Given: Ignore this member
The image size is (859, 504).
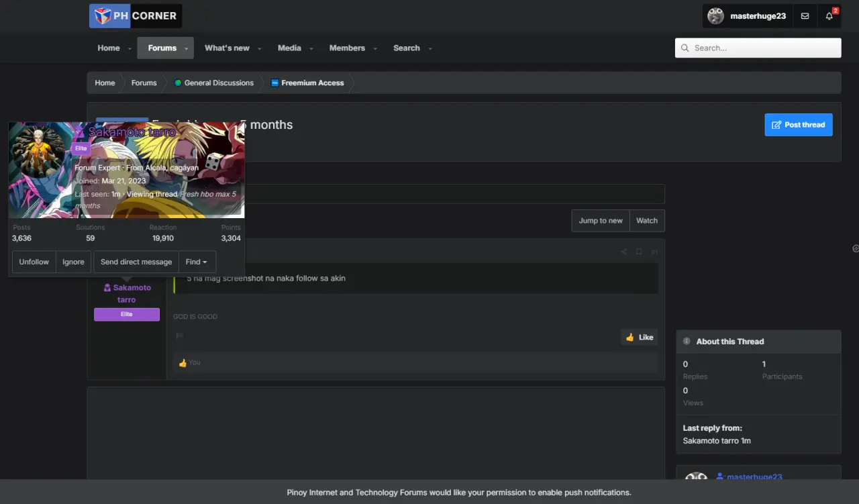Looking at the screenshot, I should (x=73, y=262).
